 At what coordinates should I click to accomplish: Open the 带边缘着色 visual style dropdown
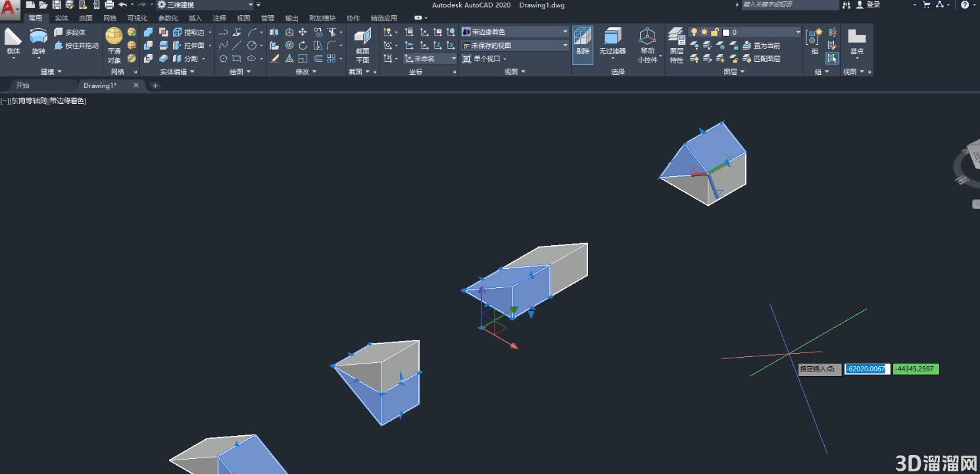514,32
